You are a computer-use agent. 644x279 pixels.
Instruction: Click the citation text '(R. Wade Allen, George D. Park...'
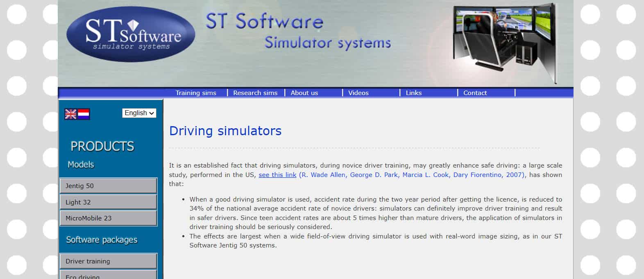(412, 175)
